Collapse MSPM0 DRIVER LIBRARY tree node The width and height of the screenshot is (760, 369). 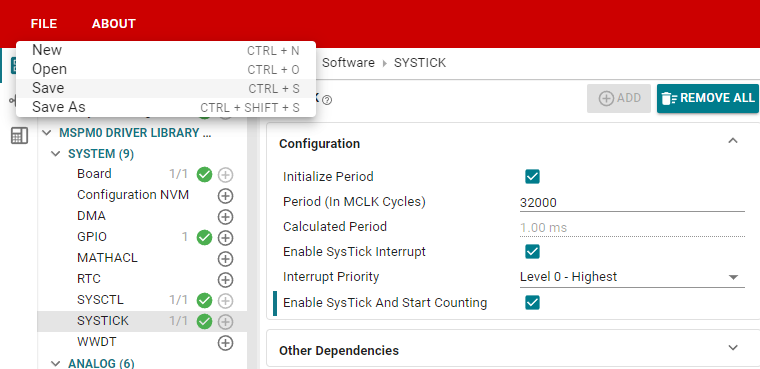coord(47,133)
